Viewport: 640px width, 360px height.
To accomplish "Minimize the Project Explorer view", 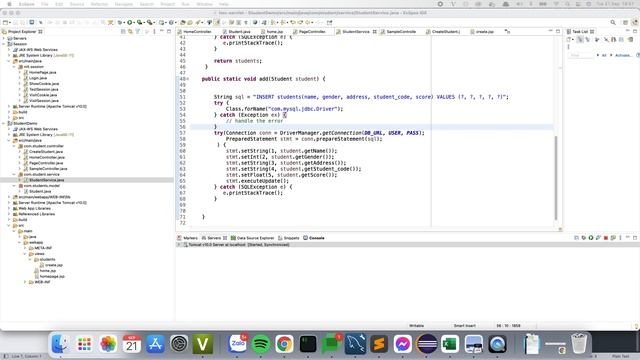I will [x=162, y=31].
